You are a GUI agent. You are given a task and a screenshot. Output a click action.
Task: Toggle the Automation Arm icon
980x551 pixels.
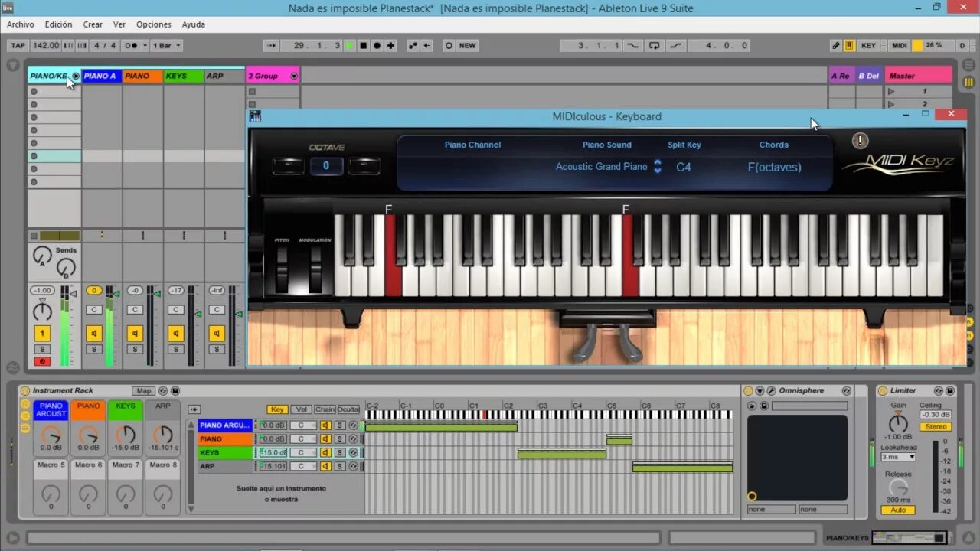(x=413, y=45)
